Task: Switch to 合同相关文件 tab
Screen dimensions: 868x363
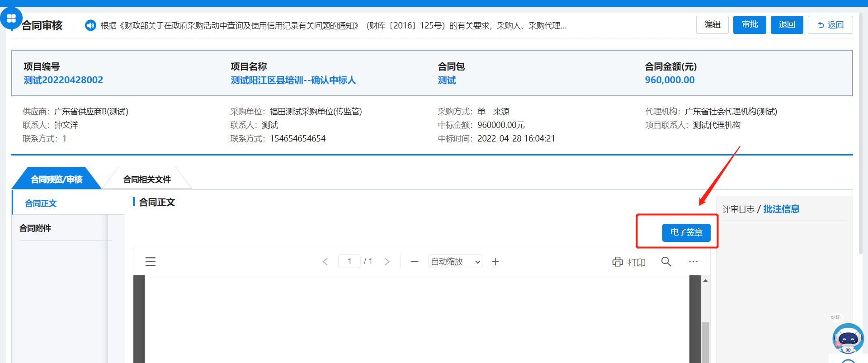Action: (x=147, y=179)
